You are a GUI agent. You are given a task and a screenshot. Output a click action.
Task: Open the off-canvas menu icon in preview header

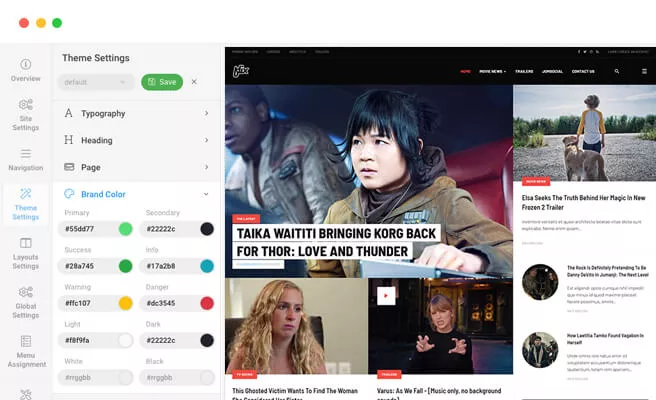644,71
